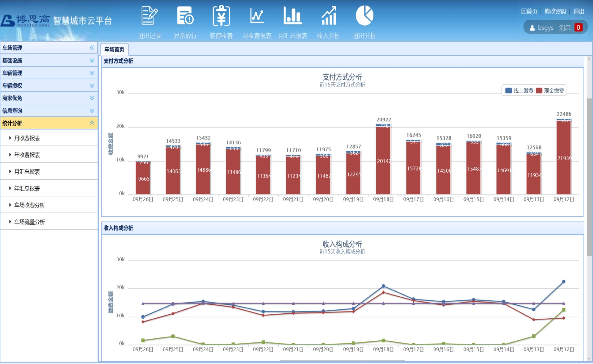
Task: Click the 修改密码 link
Action: tap(555, 11)
